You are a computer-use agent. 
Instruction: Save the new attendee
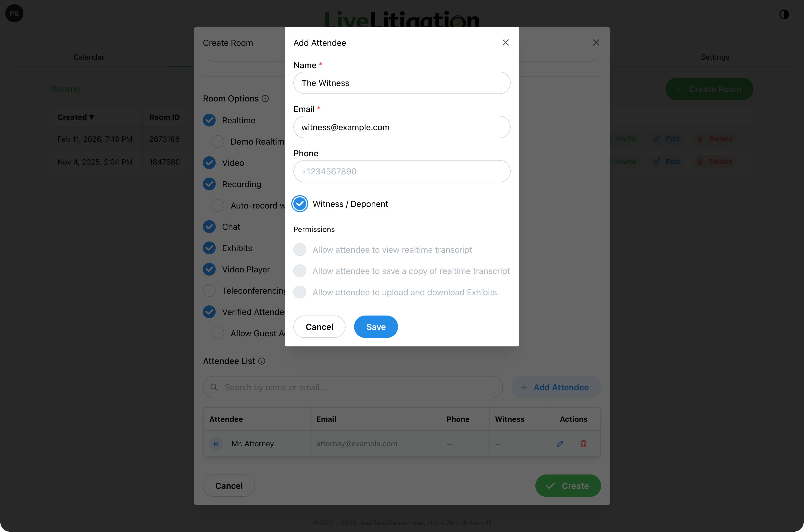click(x=376, y=327)
